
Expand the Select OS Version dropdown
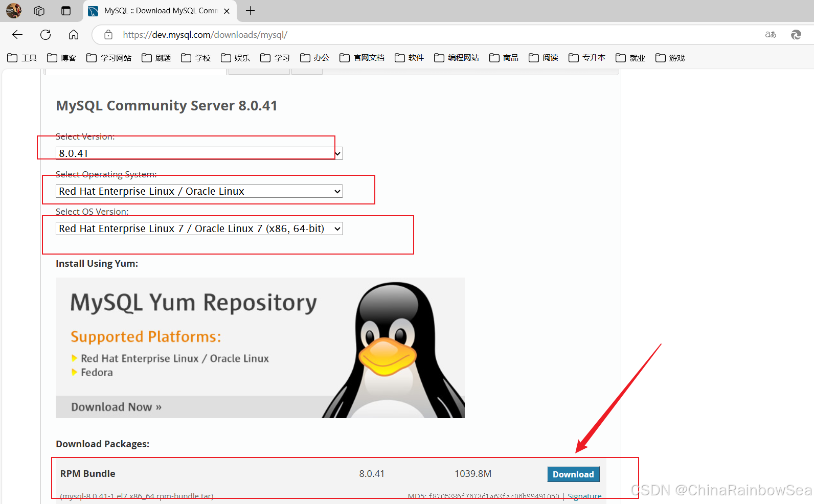pyautogui.click(x=199, y=228)
